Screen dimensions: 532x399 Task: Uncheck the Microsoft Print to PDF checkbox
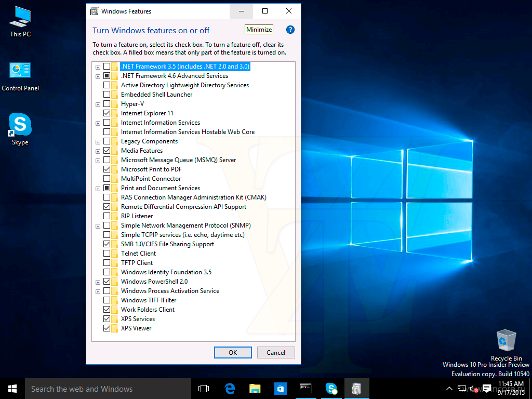click(107, 169)
